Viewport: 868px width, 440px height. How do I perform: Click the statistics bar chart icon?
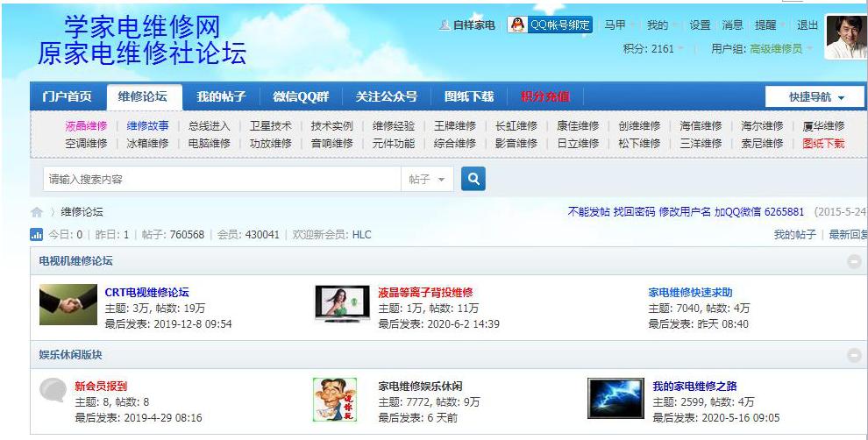click(37, 235)
